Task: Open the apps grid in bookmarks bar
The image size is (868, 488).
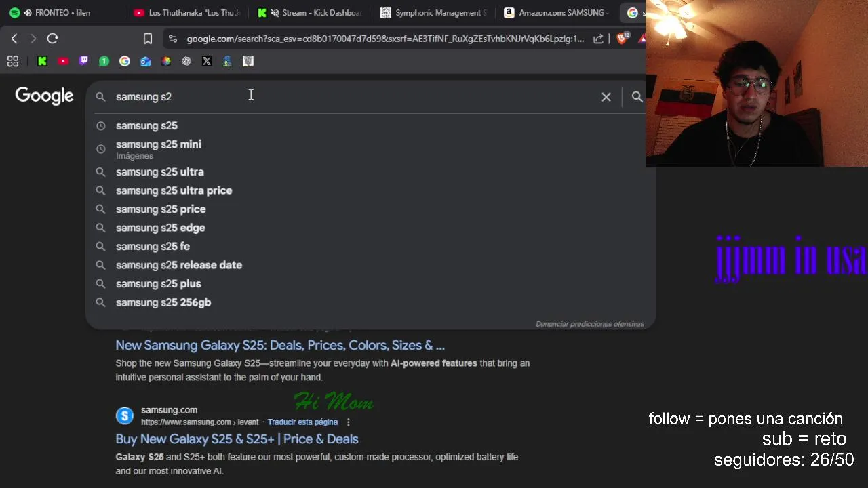Action: [12, 61]
